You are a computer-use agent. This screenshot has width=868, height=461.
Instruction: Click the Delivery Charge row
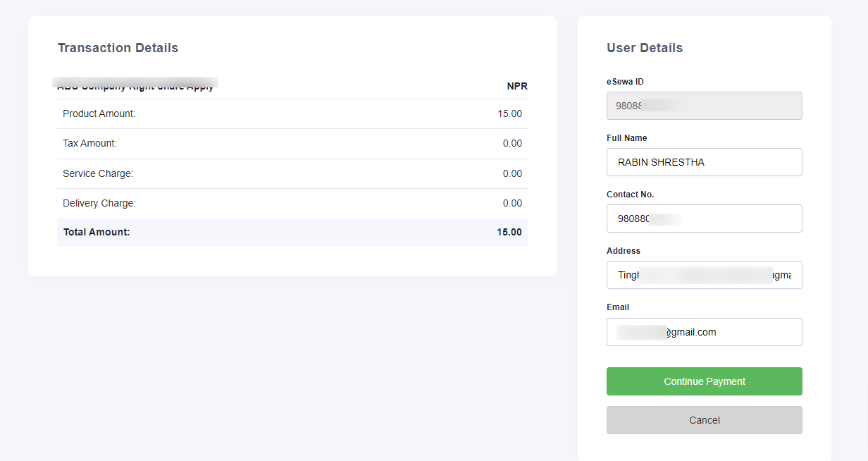292,203
